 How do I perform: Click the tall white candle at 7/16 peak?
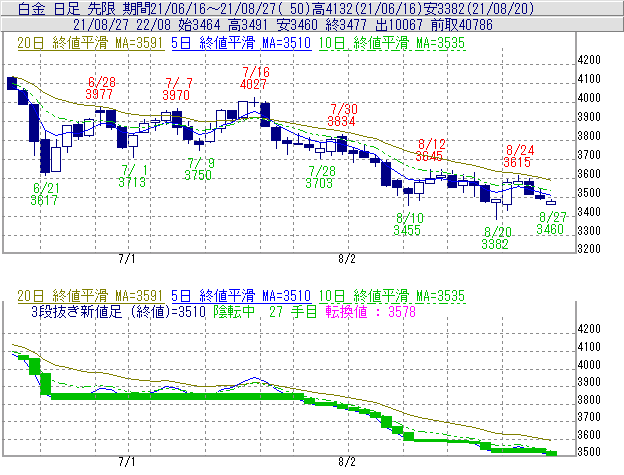point(243,109)
